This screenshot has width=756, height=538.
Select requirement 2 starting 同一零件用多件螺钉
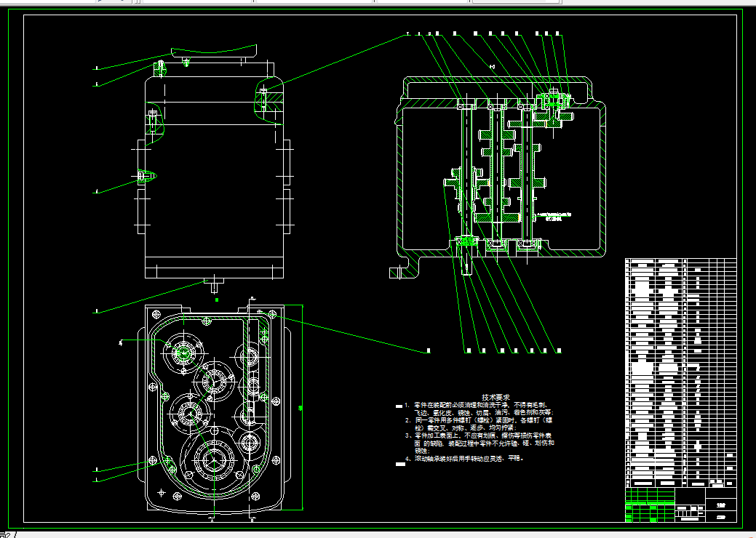479,424
